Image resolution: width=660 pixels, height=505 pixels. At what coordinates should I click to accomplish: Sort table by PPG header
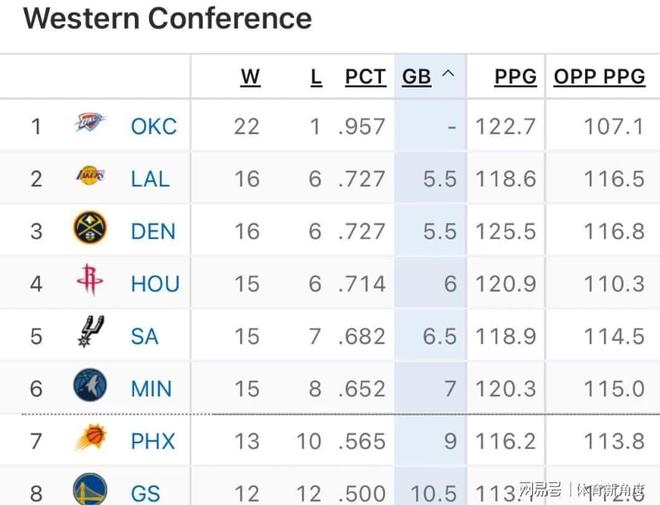click(x=515, y=77)
